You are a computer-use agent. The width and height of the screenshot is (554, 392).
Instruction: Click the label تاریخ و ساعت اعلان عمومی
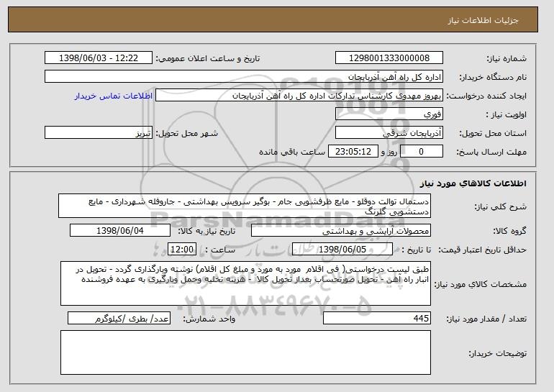coord(208,58)
